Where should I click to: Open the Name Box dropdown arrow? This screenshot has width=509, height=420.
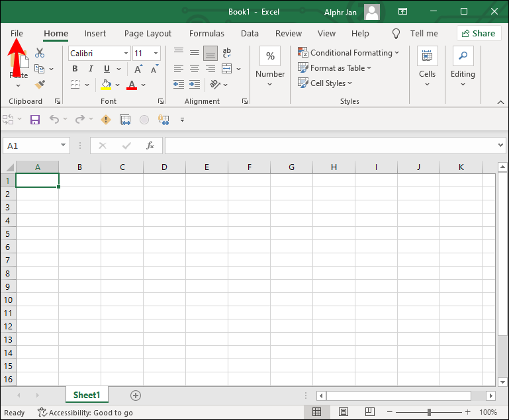point(64,146)
